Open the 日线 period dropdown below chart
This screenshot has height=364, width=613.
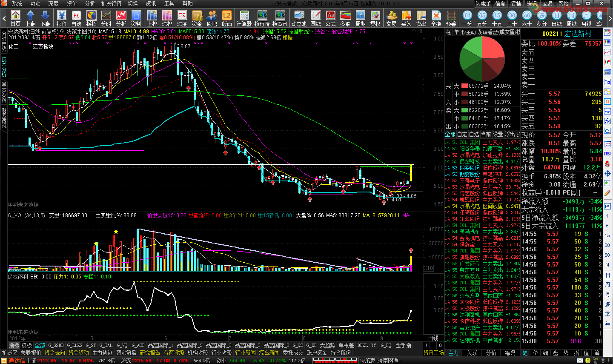point(433,338)
